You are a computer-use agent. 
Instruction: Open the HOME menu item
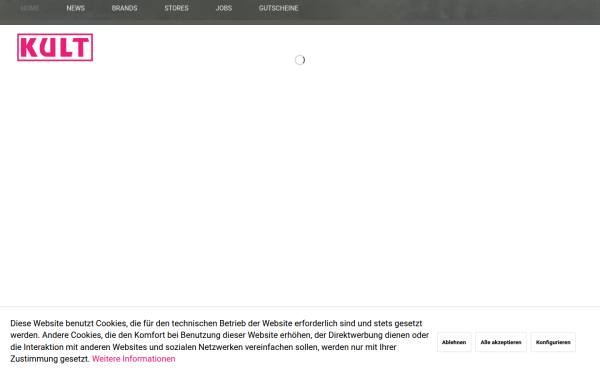click(x=30, y=8)
